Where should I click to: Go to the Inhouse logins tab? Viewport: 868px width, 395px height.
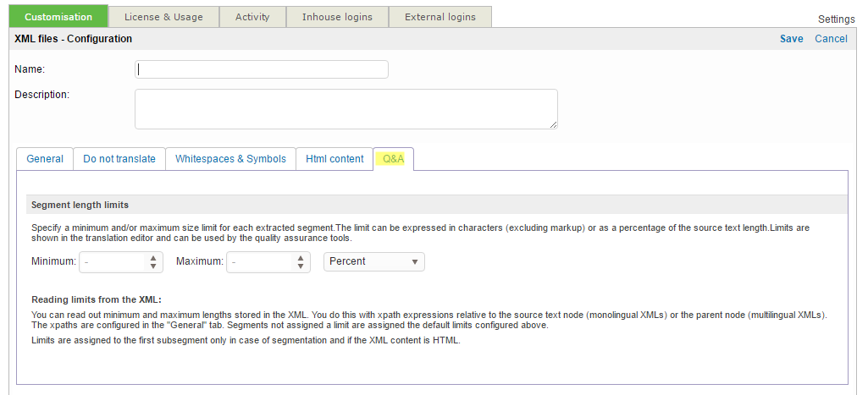click(337, 17)
